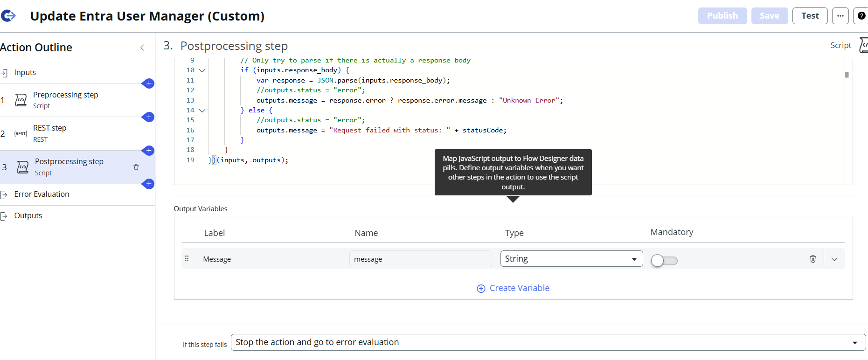868x360 pixels.
Task: Add step above Preprocessing step using plus
Action: pos(148,83)
